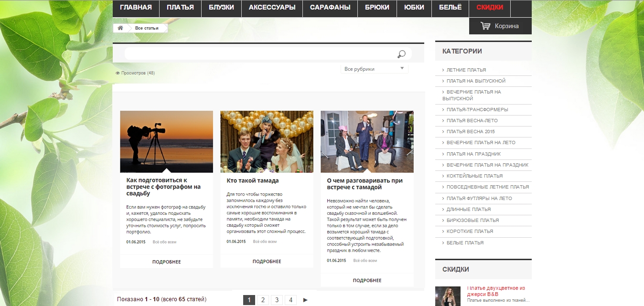Open the wedding balloons article thumbnail

tap(267, 141)
